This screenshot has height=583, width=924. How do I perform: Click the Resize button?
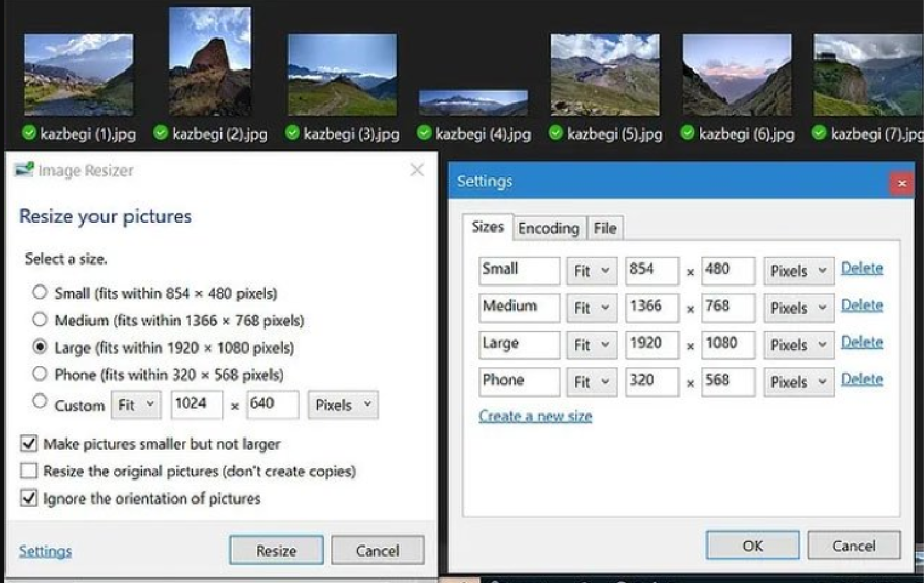(276, 550)
